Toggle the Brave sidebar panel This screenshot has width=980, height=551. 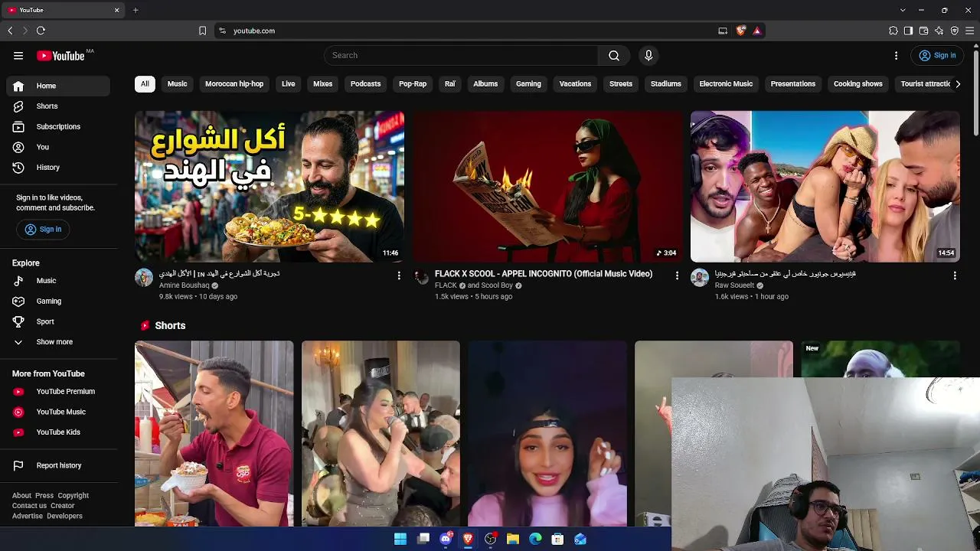coord(909,31)
